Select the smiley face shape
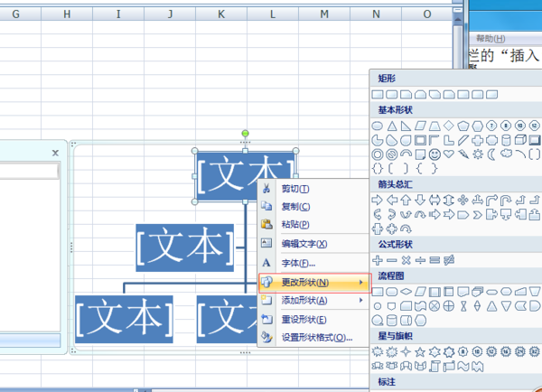542x392 pixels. point(435,154)
